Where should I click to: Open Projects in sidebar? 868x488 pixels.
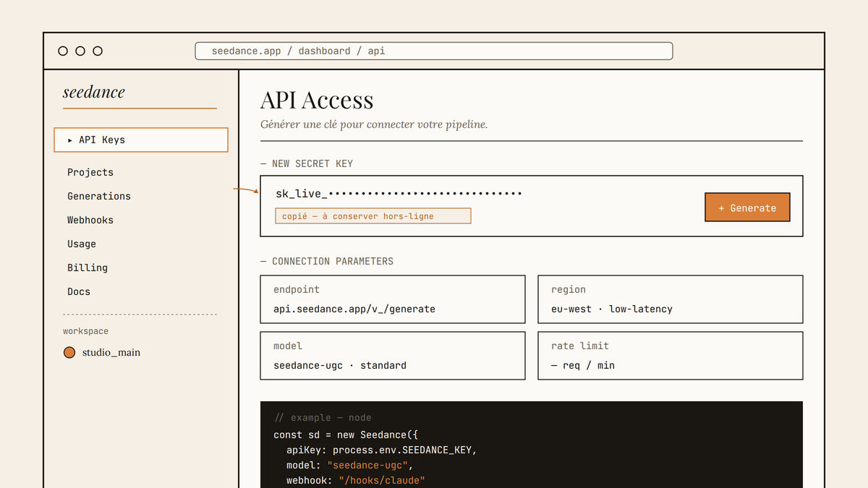click(90, 172)
